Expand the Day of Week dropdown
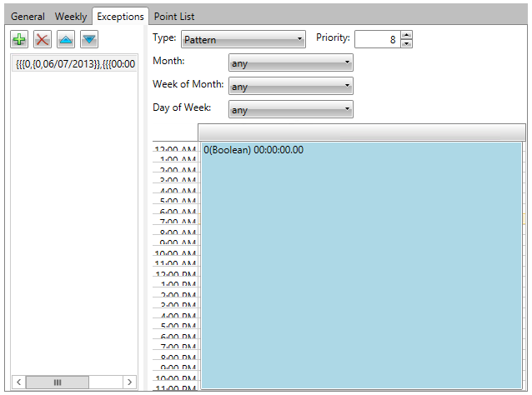 [x=290, y=110]
